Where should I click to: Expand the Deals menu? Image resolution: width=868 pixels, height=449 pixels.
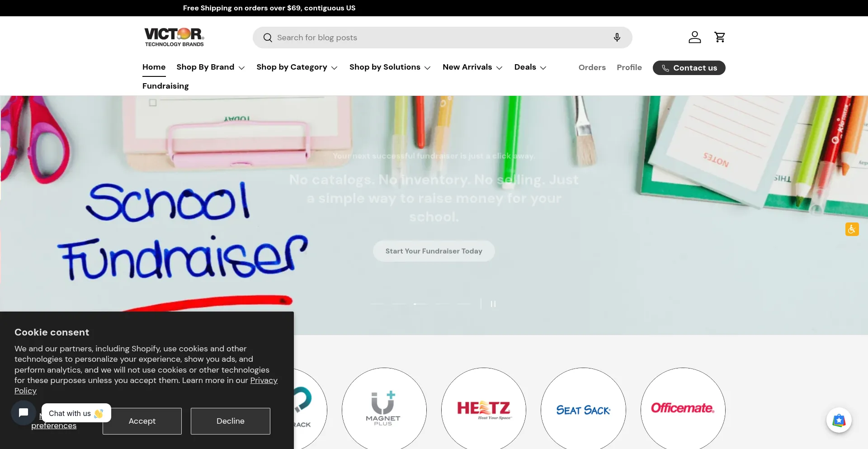click(x=530, y=67)
